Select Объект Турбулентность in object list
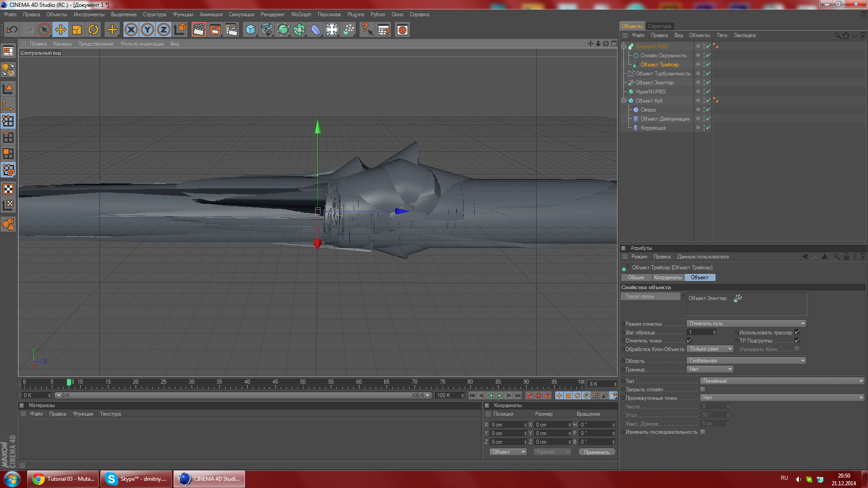The width and height of the screenshot is (868, 488). tap(663, 74)
